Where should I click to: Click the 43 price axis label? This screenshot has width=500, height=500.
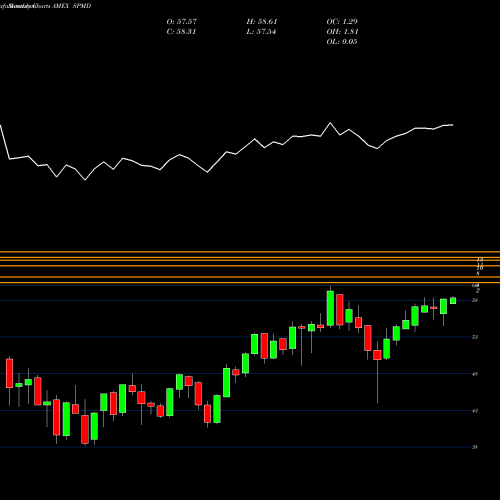tap(475, 411)
